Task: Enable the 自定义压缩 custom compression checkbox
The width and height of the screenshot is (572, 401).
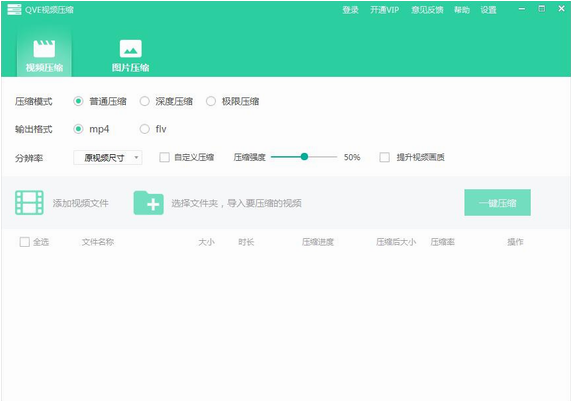Action: 165,157
